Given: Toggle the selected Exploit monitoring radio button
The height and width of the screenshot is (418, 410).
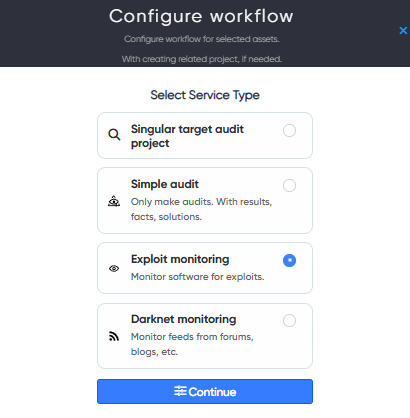Looking at the screenshot, I should pos(289,260).
